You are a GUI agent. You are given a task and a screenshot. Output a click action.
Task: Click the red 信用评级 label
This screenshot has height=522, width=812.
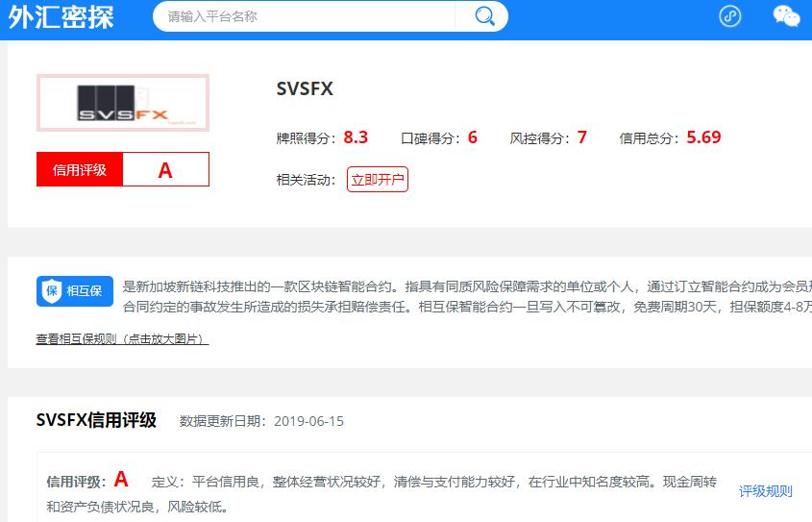(79, 169)
